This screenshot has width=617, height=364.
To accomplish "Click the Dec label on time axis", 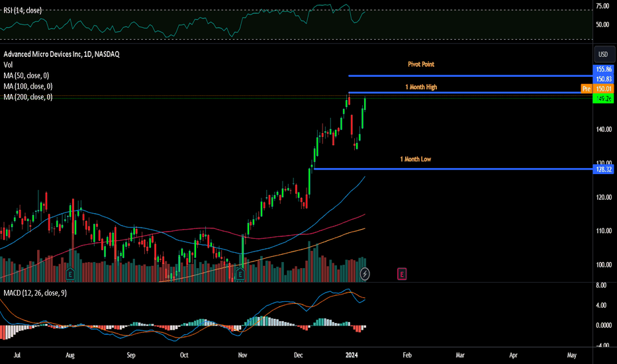I will click(299, 355).
